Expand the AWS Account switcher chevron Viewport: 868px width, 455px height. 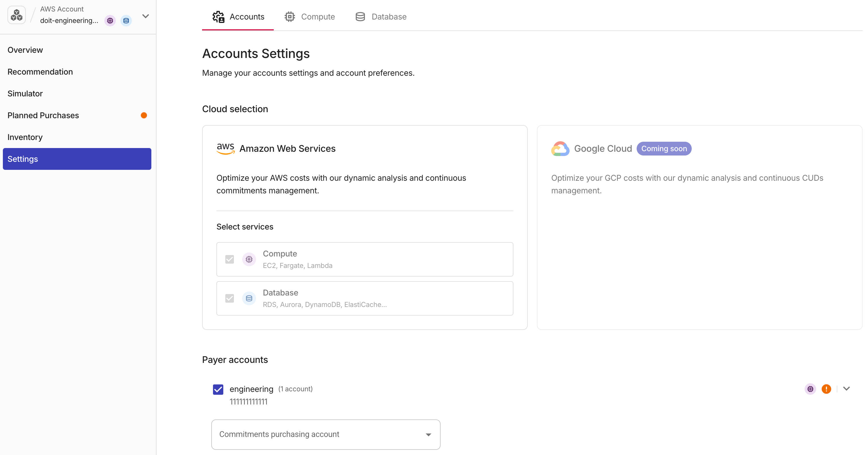146,16
